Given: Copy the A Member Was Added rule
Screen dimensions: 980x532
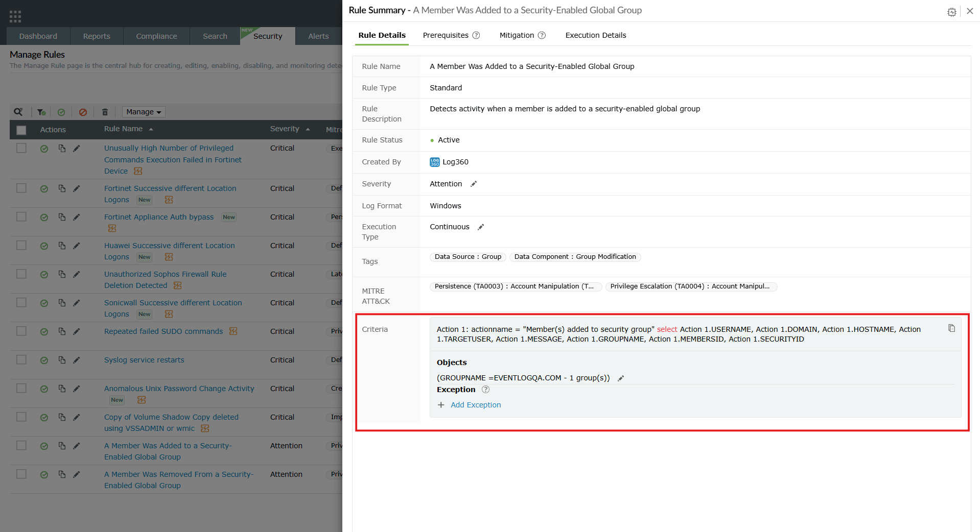Looking at the screenshot, I should pos(62,446).
